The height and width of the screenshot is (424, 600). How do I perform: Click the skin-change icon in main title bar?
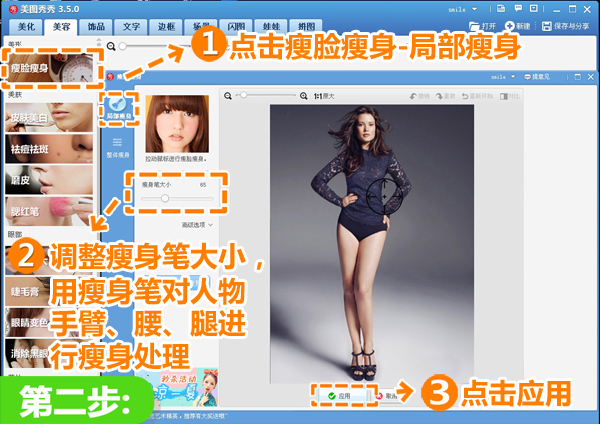501,9
